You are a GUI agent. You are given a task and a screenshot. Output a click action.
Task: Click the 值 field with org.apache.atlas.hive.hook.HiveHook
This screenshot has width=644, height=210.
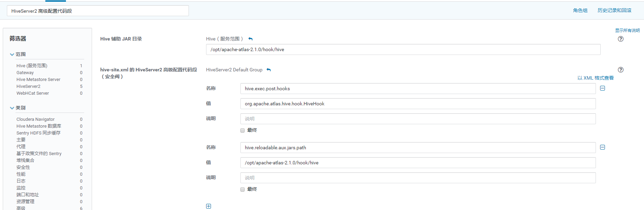coord(418,104)
